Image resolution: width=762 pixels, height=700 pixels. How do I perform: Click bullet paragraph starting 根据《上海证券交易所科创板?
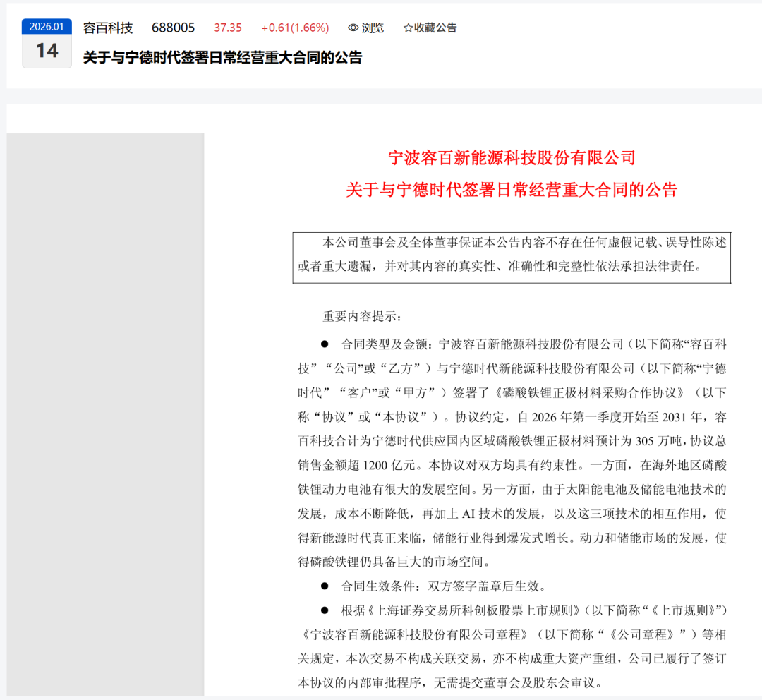[x=512, y=646]
